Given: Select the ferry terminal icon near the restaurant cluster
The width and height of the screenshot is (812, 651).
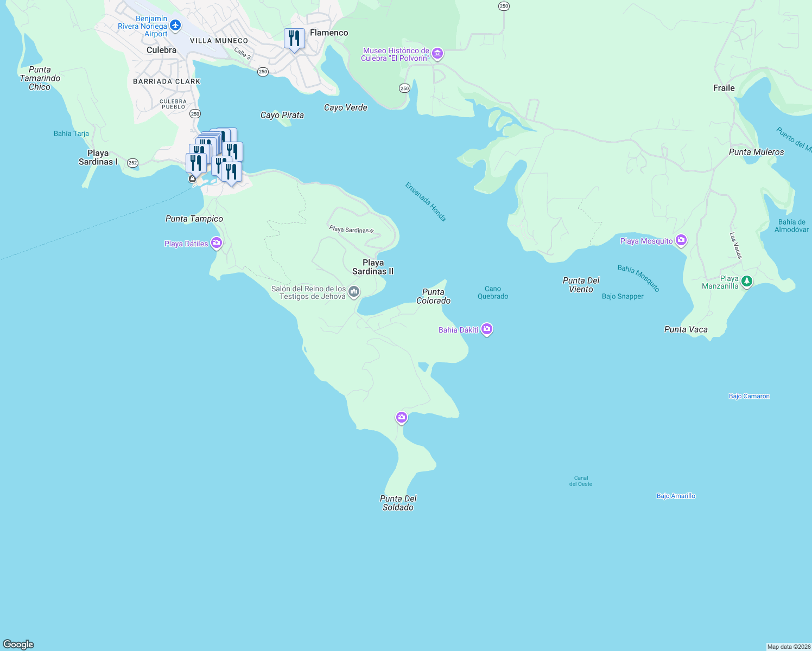Looking at the screenshot, I should [192, 179].
